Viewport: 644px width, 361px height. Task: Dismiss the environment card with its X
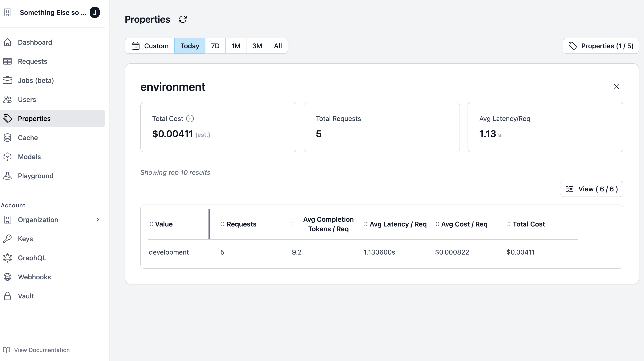click(617, 86)
